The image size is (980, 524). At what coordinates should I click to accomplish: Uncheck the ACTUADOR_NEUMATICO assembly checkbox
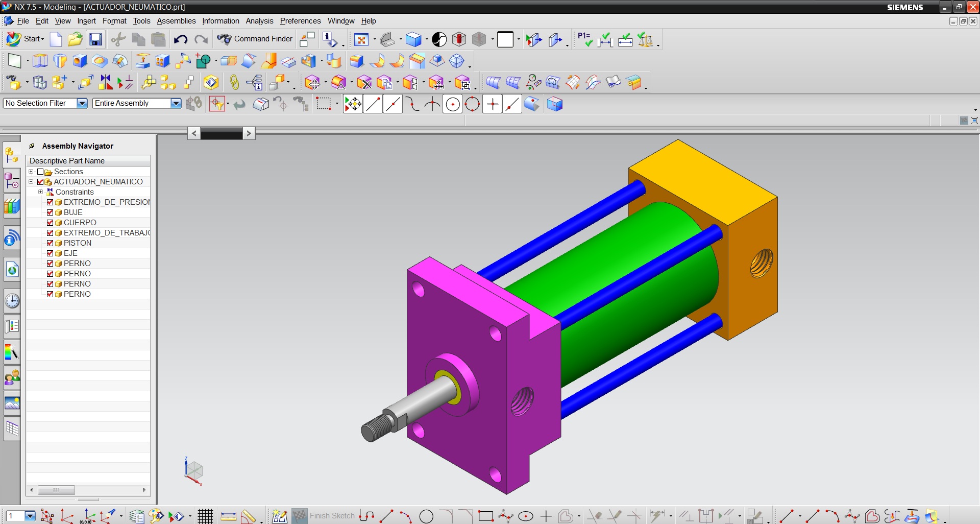40,182
